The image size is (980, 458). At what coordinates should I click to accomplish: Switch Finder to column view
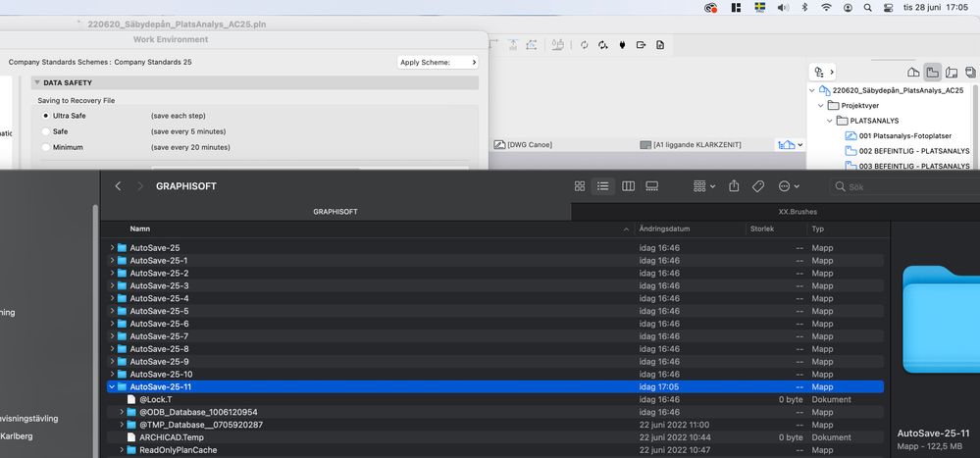click(628, 186)
